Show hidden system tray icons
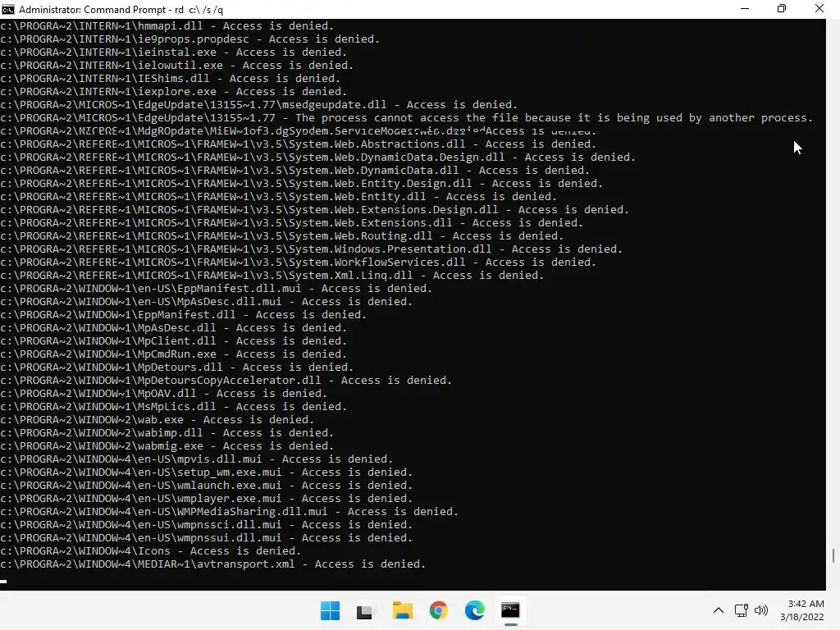Viewport: 840px width, 630px height. tap(719, 610)
